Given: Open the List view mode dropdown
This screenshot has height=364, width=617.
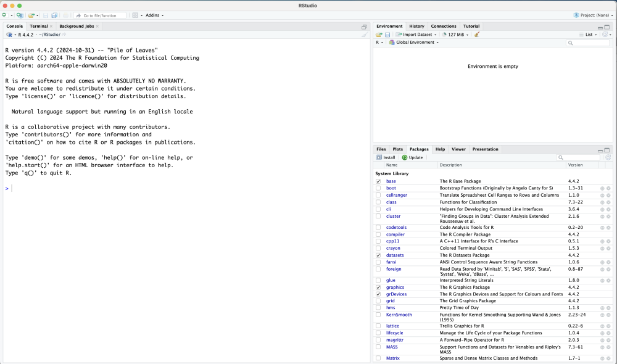Looking at the screenshot, I should [588, 35].
